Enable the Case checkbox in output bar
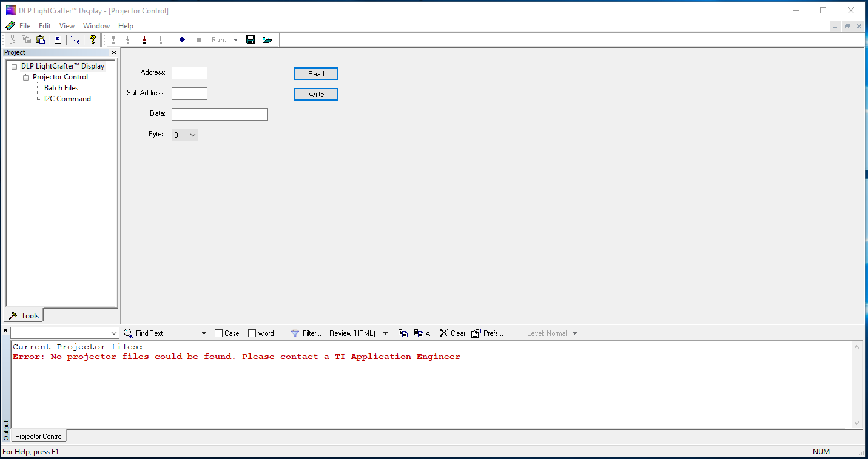 pyautogui.click(x=218, y=333)
